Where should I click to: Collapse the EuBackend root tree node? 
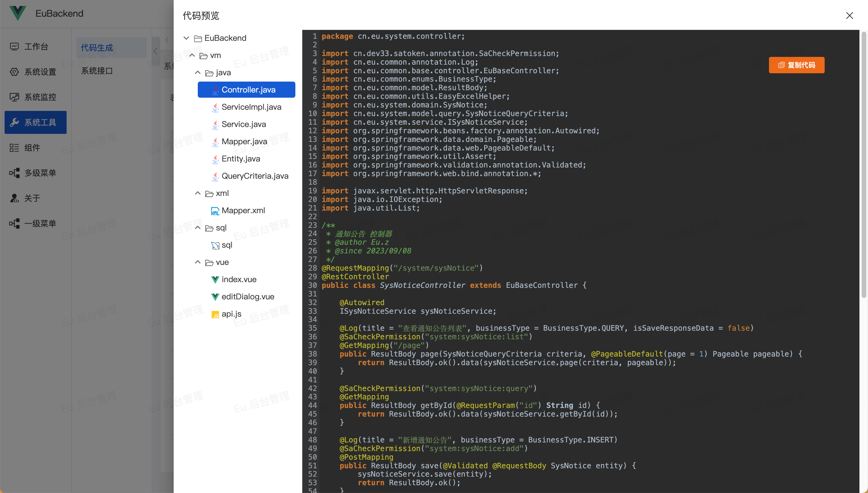186,38
